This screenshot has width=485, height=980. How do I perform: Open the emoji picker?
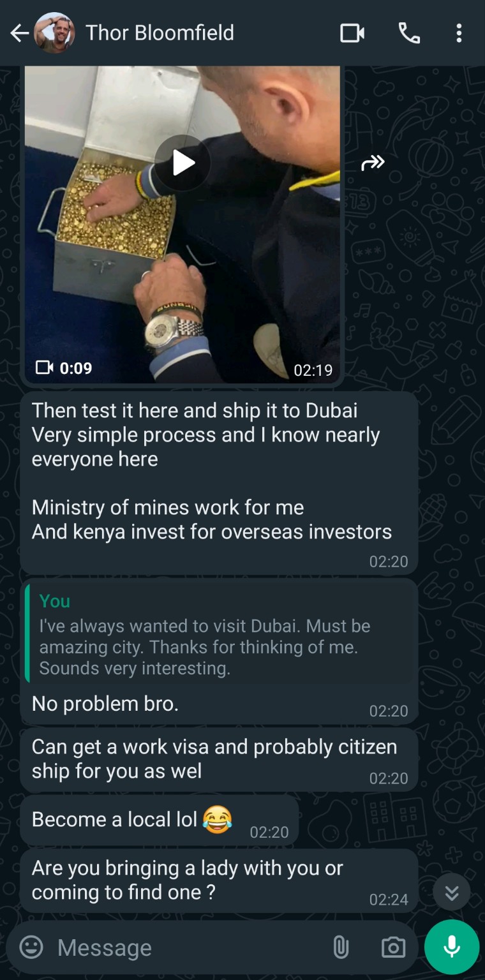(31, 947)
